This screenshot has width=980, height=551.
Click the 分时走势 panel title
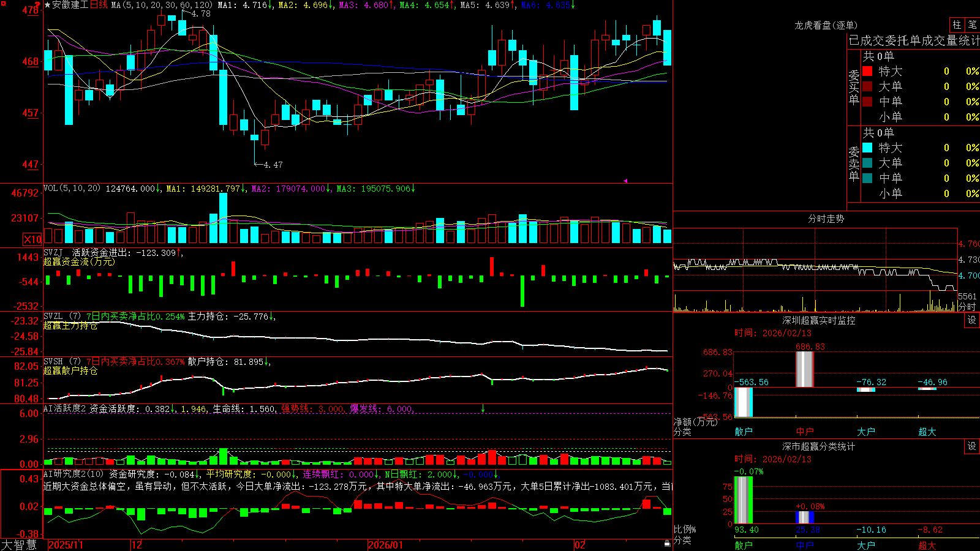[x=826, y=219]
